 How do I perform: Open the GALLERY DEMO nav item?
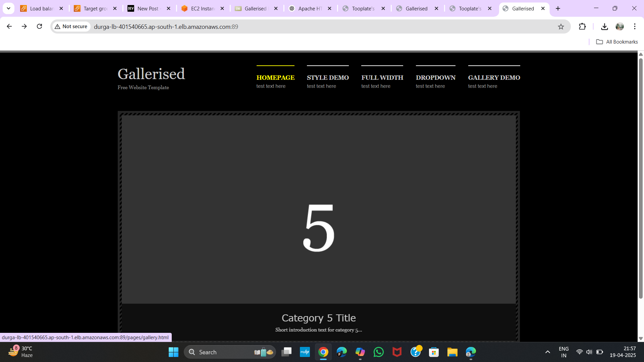(x=494, y=77)
